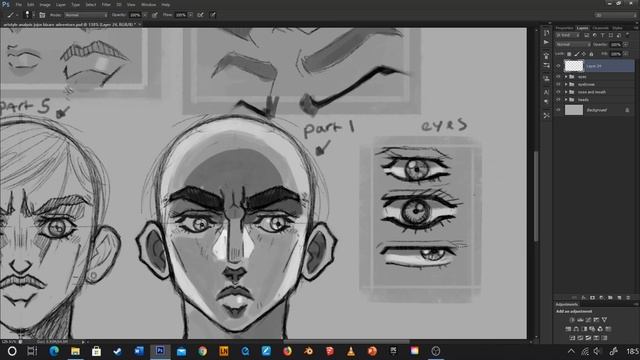
Task: Toggle the Brush panel from options bar
Action: 42,15
